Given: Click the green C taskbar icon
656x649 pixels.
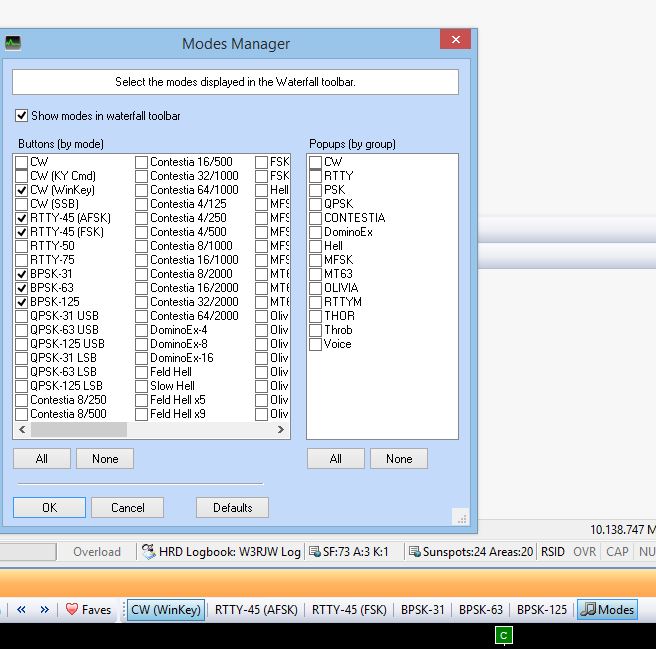Looking at the screenshot, I should [504, 636].
